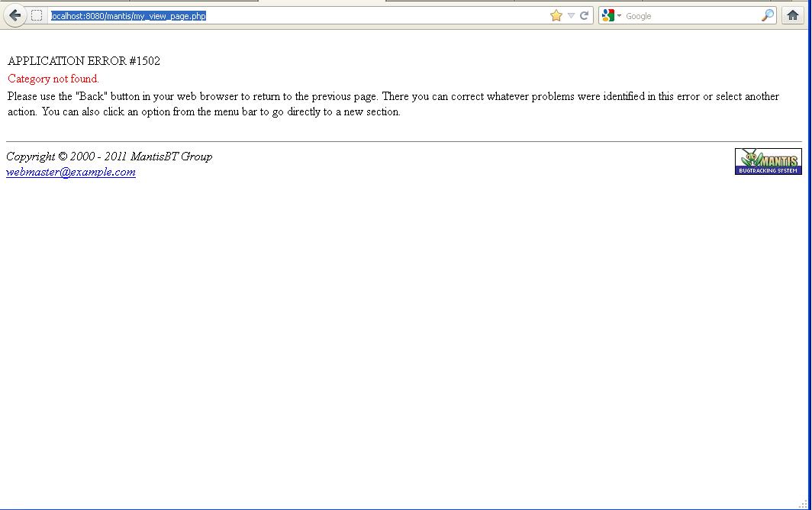Expand the search engine selector arrow
The width and height of the screenshot is (812, 510).
(619, 16)
